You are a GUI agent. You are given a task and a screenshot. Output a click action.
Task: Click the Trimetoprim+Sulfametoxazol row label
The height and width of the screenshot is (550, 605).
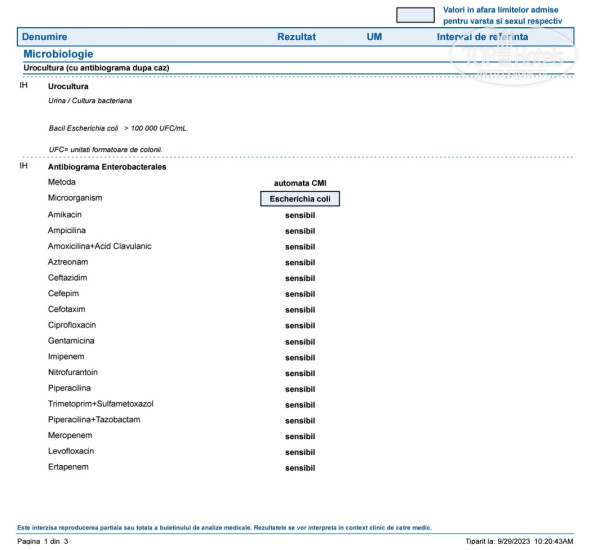100,404
